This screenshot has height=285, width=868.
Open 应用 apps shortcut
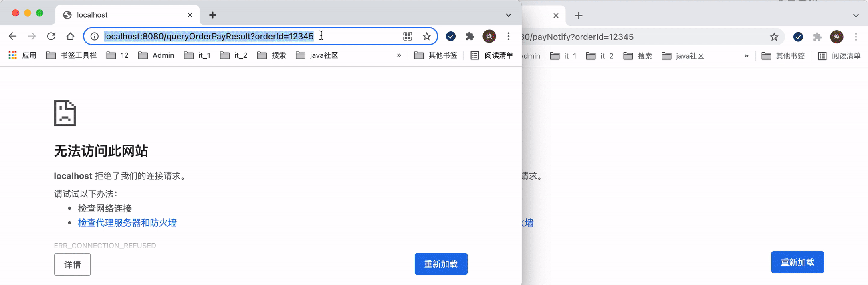pyautogui.click(x=23, y=55)
